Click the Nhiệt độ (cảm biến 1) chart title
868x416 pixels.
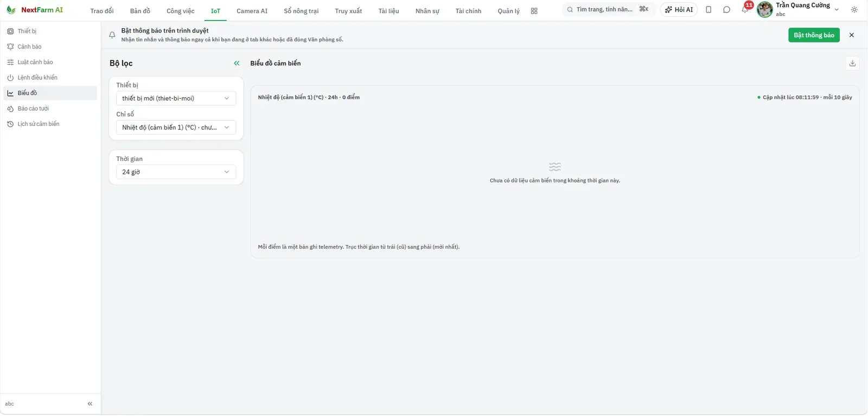[x=309, y=98]
